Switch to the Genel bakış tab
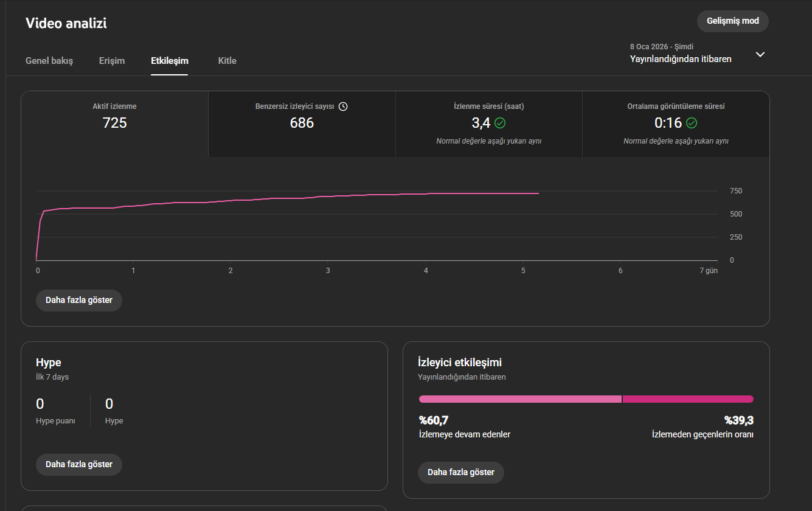This screenshot has height=511, width=812. [49, 61]
